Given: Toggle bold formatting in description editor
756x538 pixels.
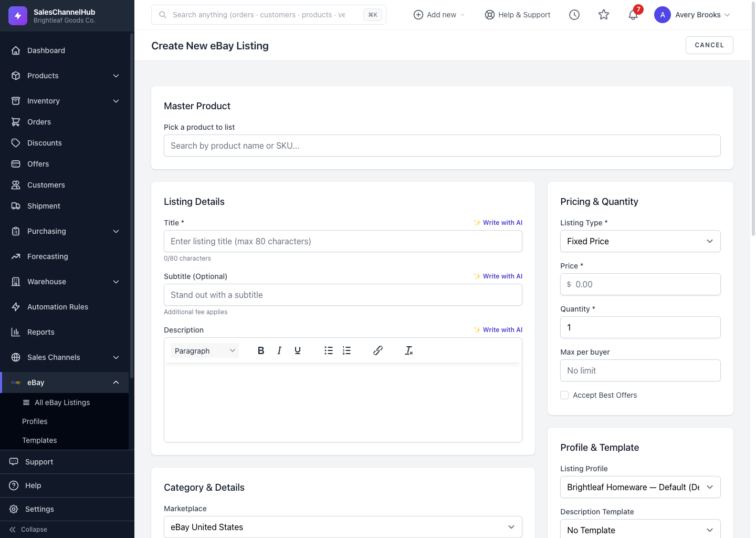Looking at the screenshot, I should click(x=261, y=350).
